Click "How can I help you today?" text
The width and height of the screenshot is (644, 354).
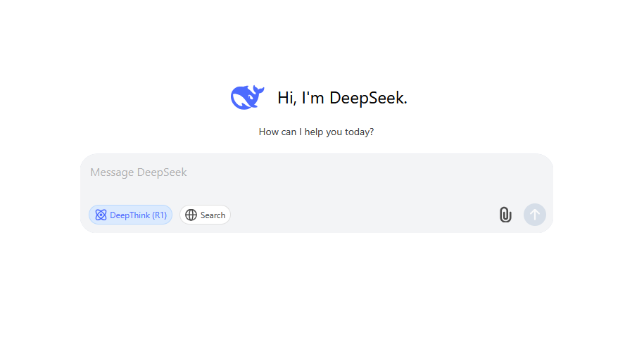[x=316, y=132]
